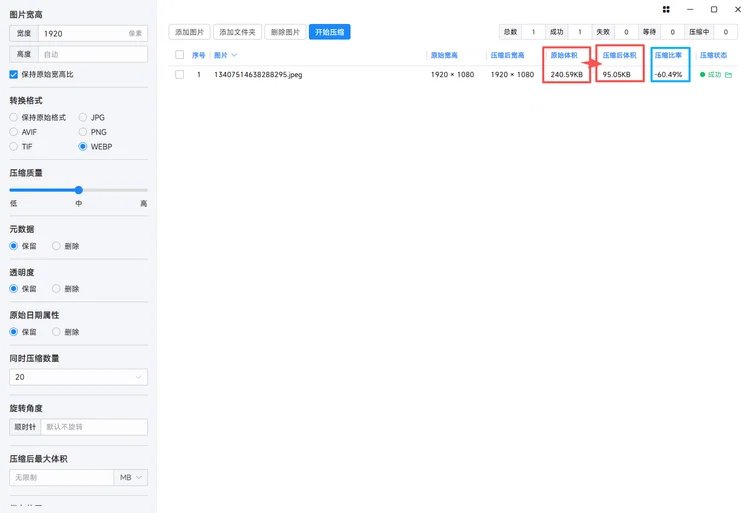Maximize the application window
This screenshot has height=513, width=750.
click(713, 9)
